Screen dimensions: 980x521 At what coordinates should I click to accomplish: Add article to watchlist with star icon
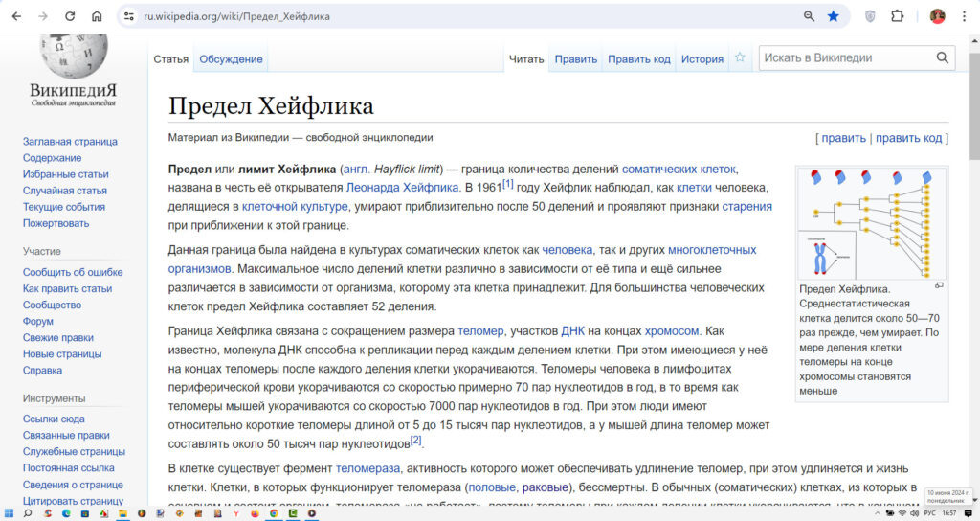coord(740,57)
